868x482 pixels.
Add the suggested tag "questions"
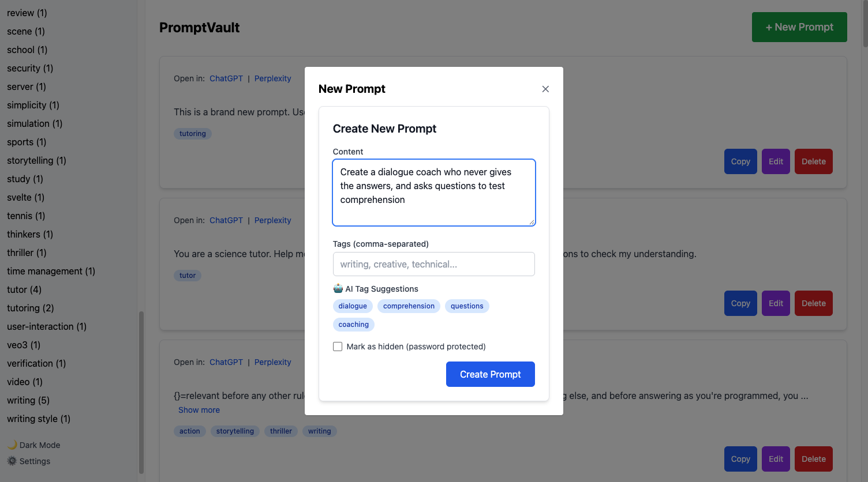467,306
